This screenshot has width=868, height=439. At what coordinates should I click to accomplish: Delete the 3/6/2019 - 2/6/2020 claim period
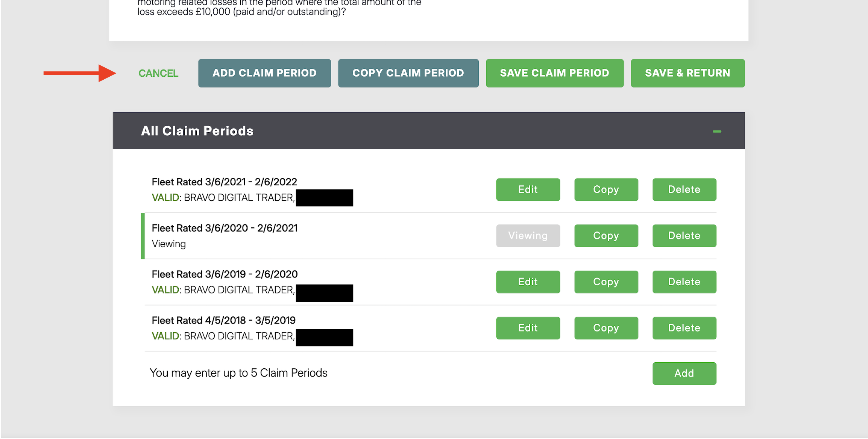click(x=684, y=282)
